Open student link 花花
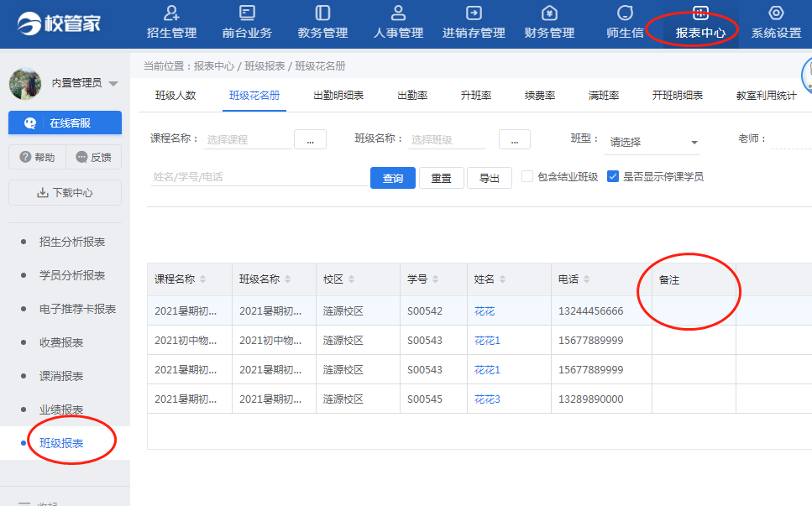Image resolution: width=812 pixels, height=506 pixels. click(485, 311)
